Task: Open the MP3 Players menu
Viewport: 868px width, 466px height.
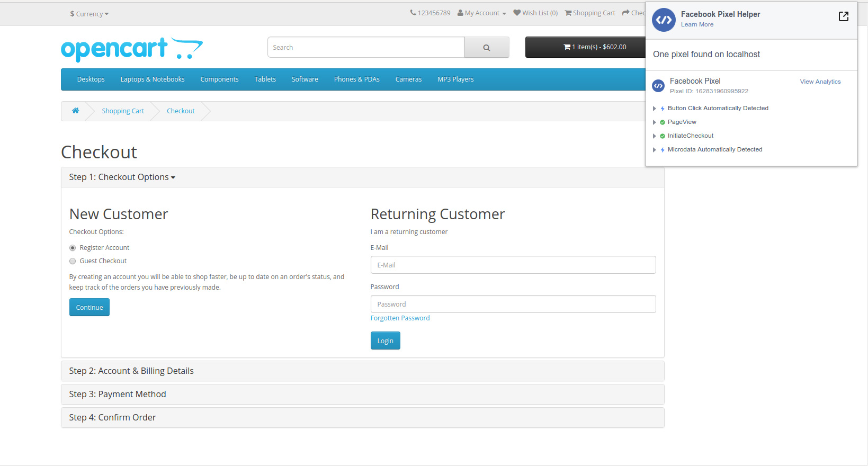Action: 455,79
